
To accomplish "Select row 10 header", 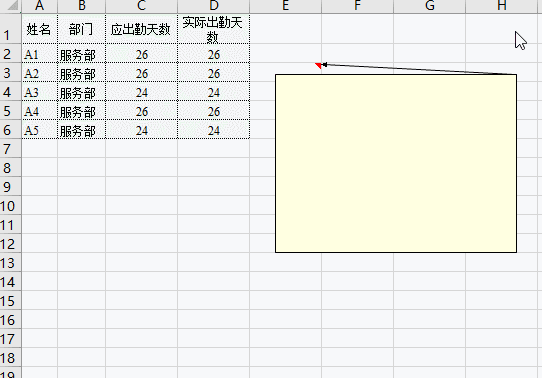I will tap(10, 205).
